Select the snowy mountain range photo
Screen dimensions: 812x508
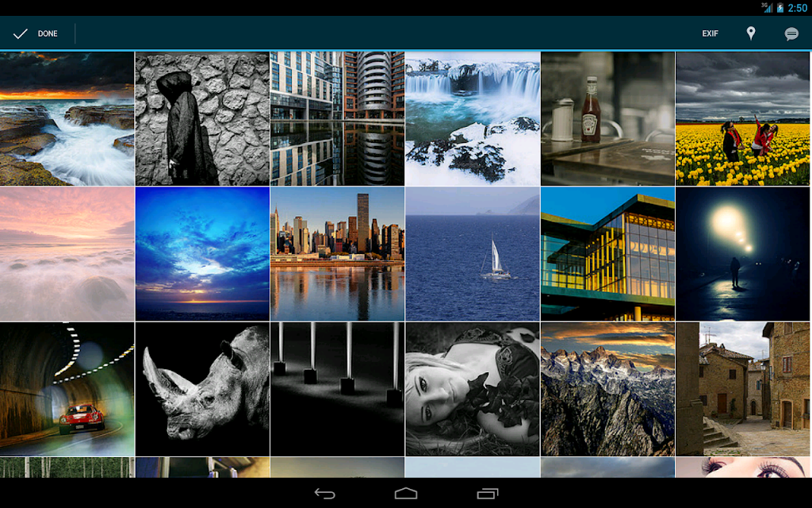[607, 389]
